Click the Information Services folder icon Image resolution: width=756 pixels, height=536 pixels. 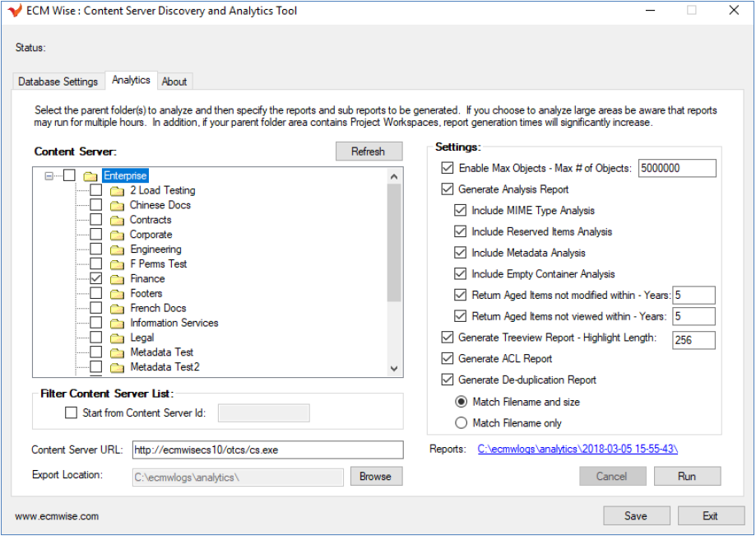tap(117, 324)
